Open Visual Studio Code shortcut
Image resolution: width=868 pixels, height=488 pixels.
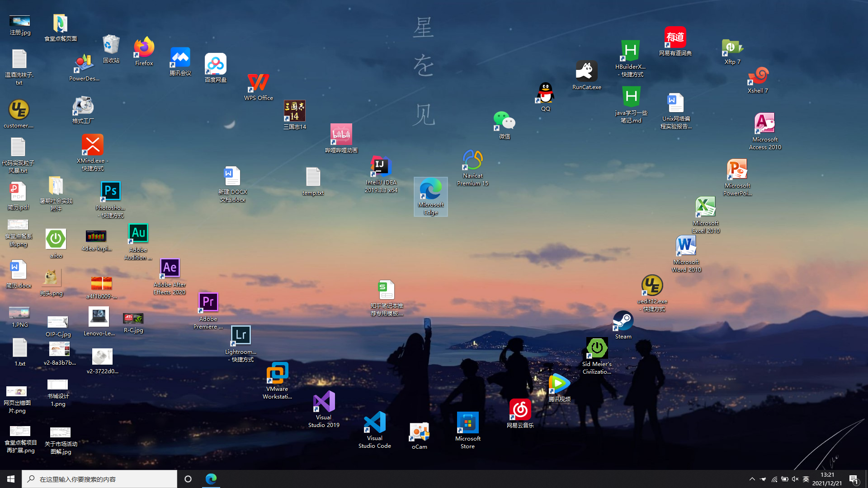(x=375, y=430)
